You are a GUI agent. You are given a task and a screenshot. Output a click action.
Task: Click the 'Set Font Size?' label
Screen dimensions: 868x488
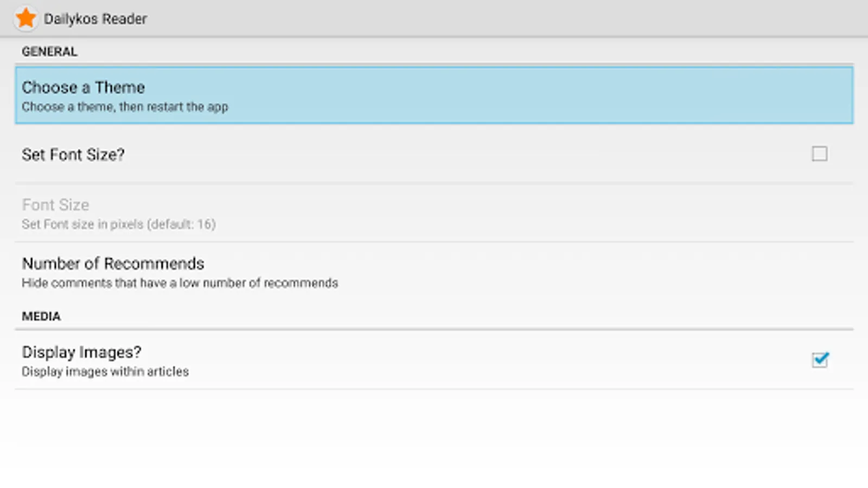73,155
